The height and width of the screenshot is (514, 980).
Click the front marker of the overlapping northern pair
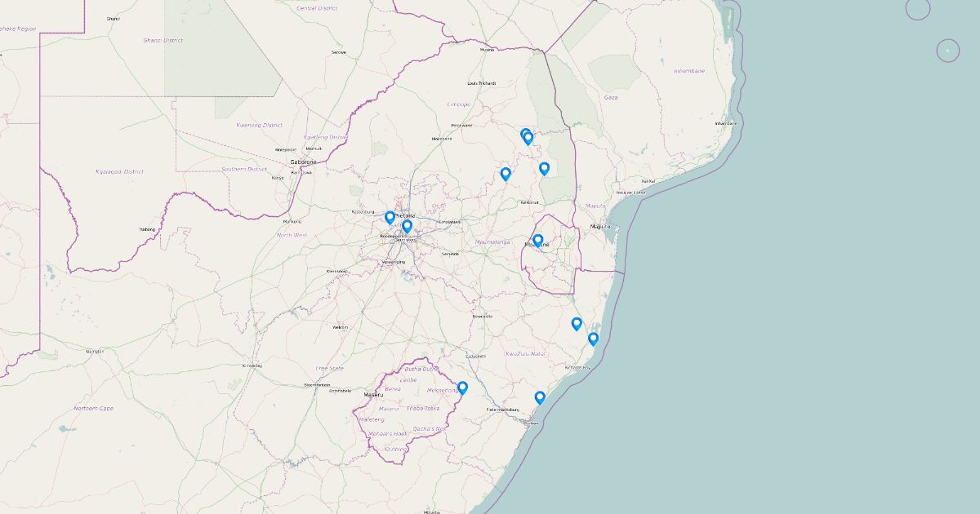point(528,138)
